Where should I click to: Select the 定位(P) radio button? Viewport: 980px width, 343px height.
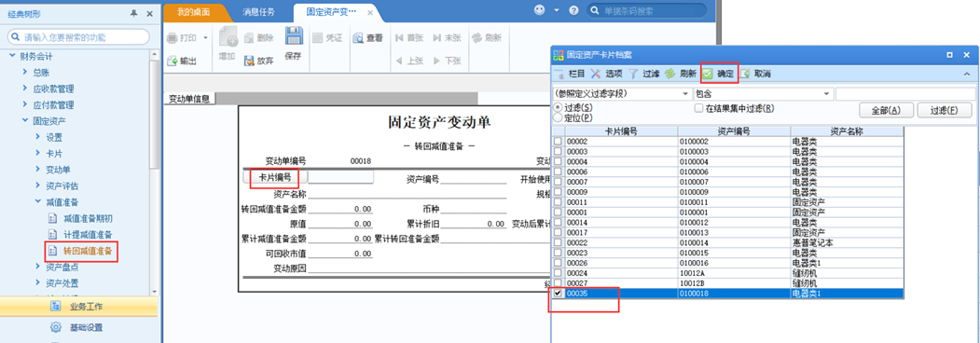(x=559, y=117)
